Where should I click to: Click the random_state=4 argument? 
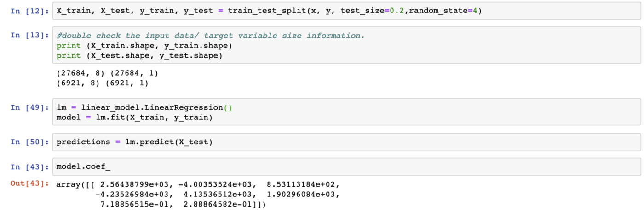(444, 11)
